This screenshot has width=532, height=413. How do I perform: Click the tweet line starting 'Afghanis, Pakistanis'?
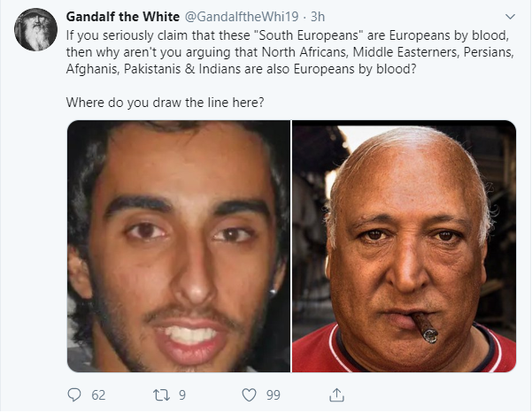241,69
